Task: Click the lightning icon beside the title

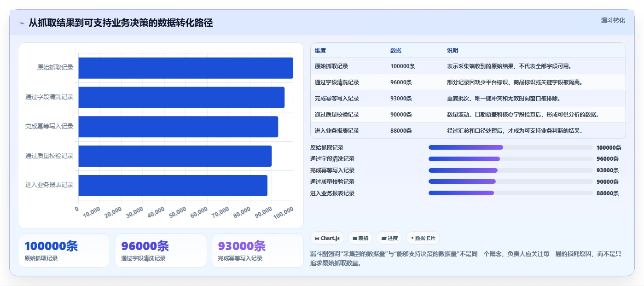Action: [22, 23]
